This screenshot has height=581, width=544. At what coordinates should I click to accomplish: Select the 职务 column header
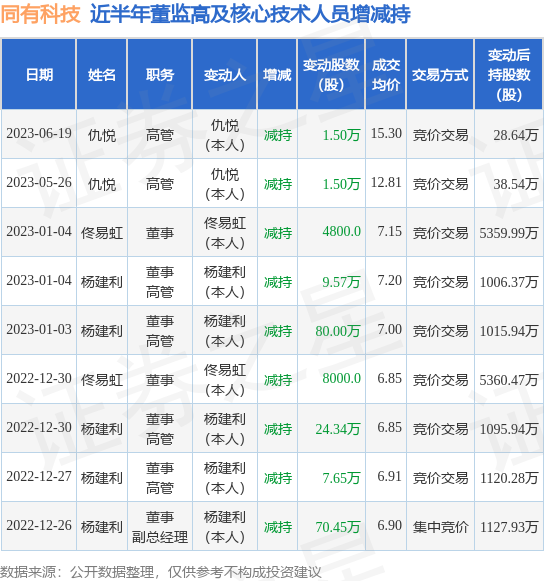(x=159, y=74)
